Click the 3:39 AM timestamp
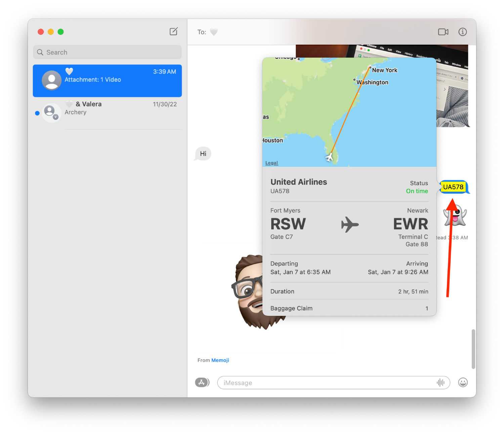504x434 pixels. 165,72
